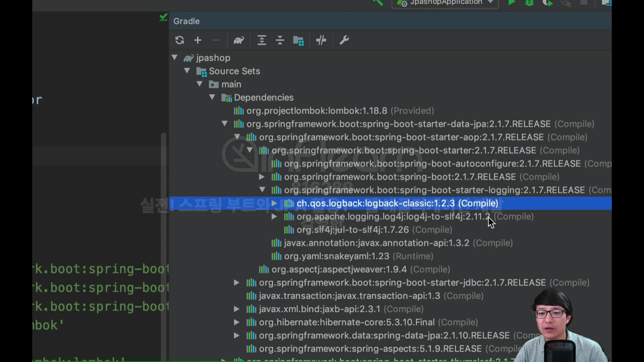The width and height of the screenshot is (644, 362).
Task: Build project with the hammer icon
Action: click(x=378, y=3)
